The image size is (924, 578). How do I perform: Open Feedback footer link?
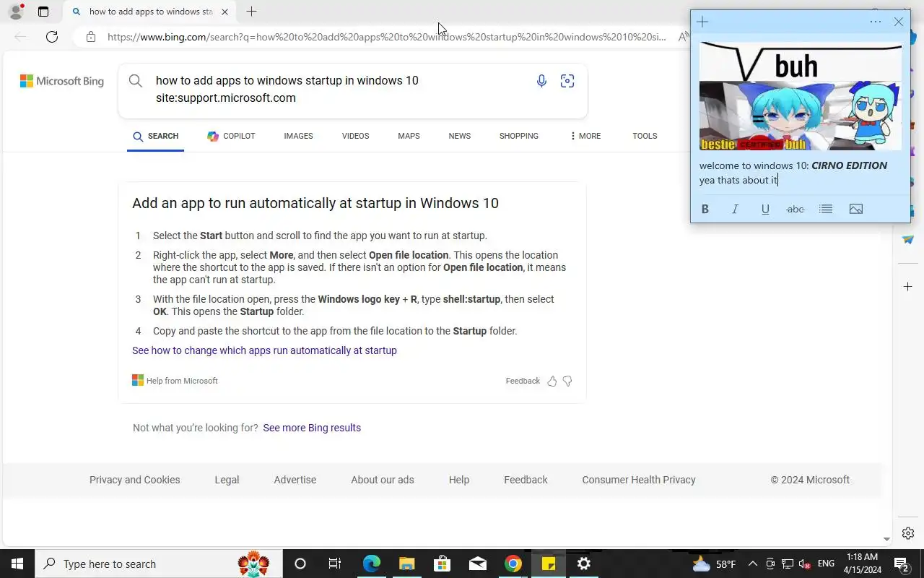click(x=526, y=480)
